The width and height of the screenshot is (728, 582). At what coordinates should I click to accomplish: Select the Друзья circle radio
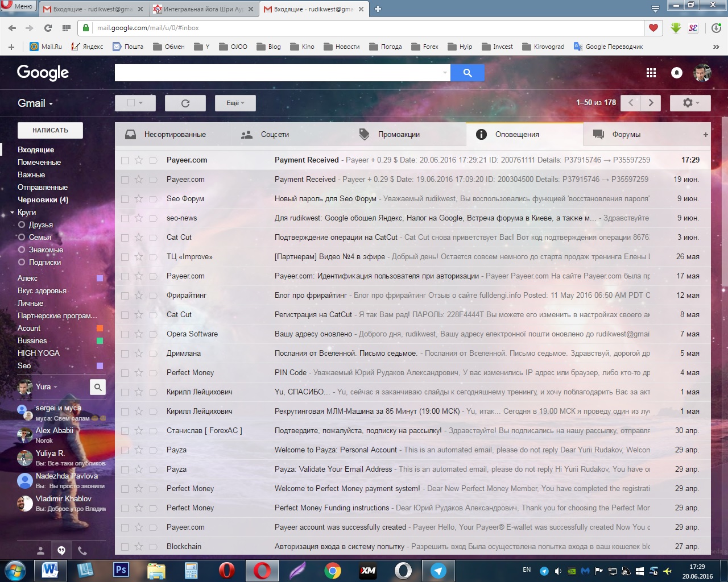(22, 225)
